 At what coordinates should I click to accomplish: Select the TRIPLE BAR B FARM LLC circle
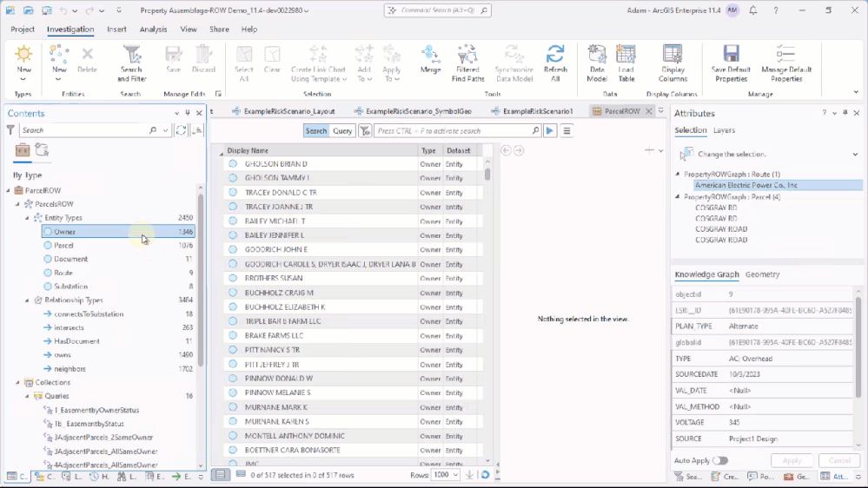[233, 321]
